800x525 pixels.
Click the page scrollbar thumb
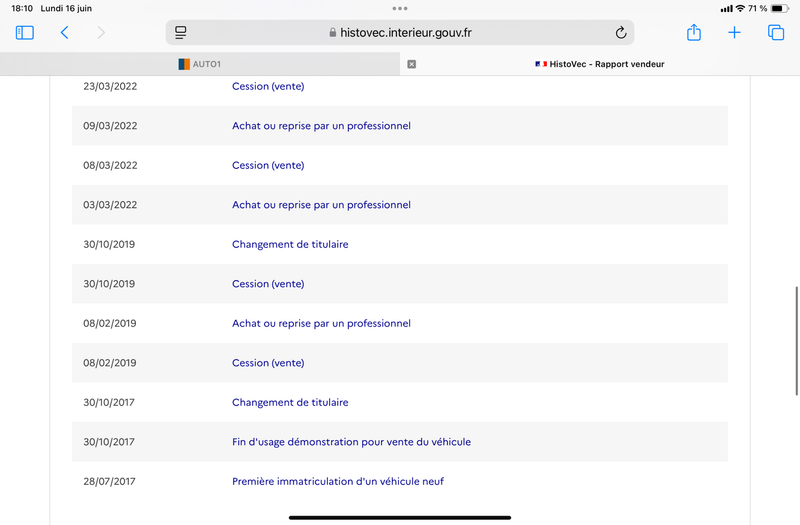click(796, 341)
